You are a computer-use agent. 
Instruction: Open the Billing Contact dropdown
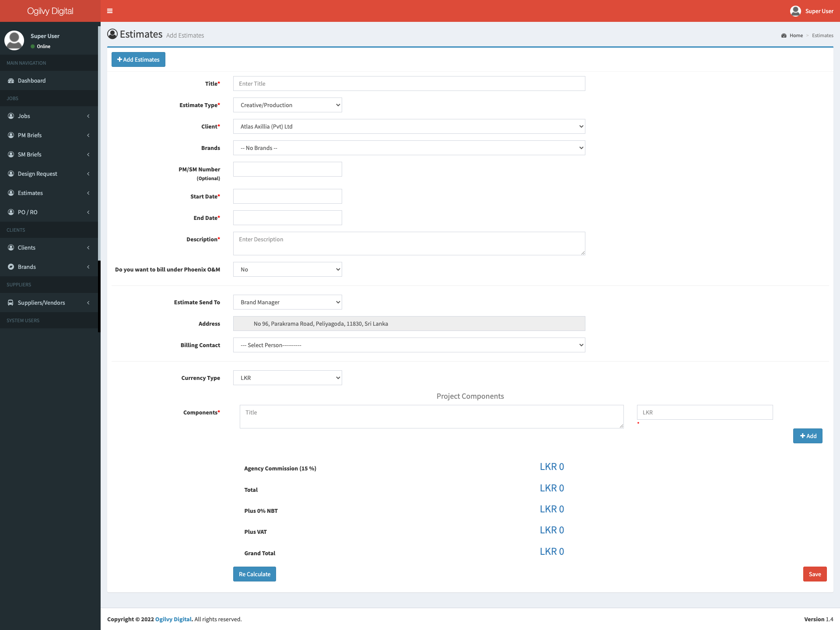[409, 345]
